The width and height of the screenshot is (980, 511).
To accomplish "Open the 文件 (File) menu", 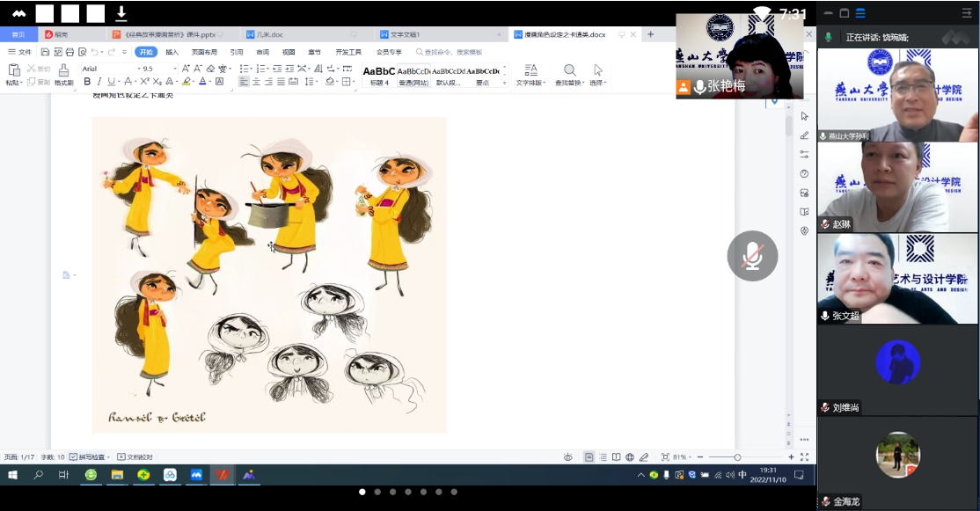I will (19, 52).
